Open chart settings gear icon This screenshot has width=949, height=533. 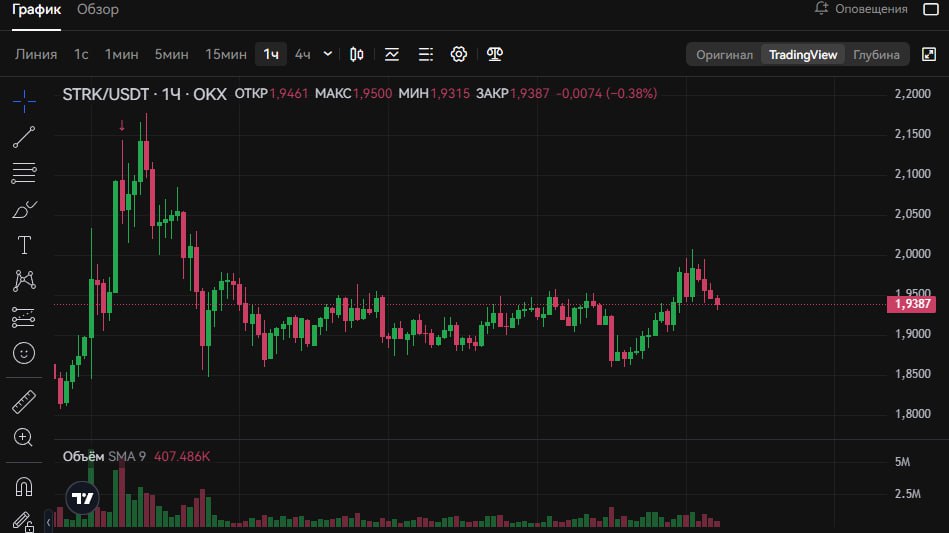pos(459,54)
